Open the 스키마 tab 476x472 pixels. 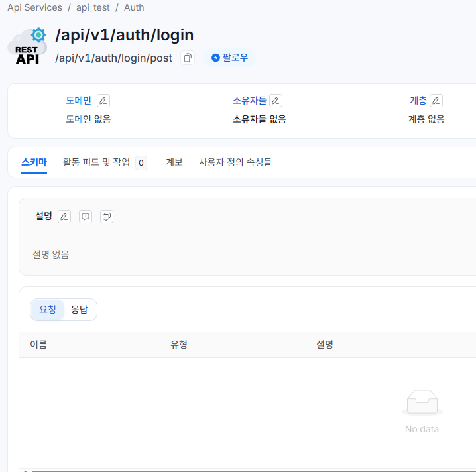click(34, 162)
